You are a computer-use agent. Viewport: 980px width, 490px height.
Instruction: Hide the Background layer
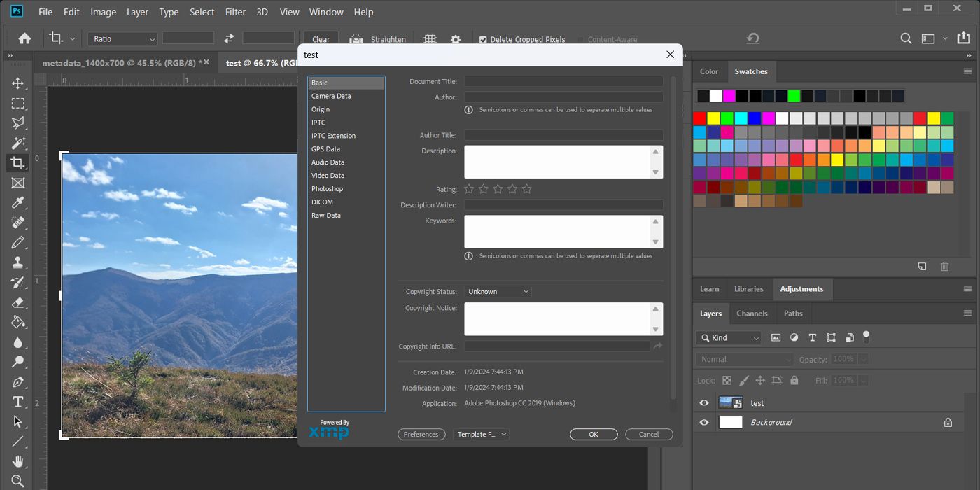pos(704,422)
